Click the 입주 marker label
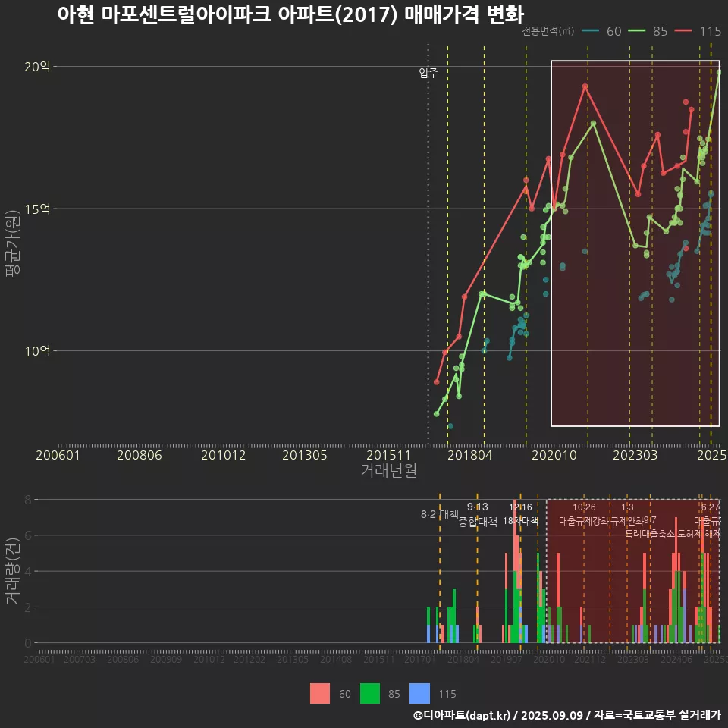This screenshot has width=728, height=728. [428, 73]
